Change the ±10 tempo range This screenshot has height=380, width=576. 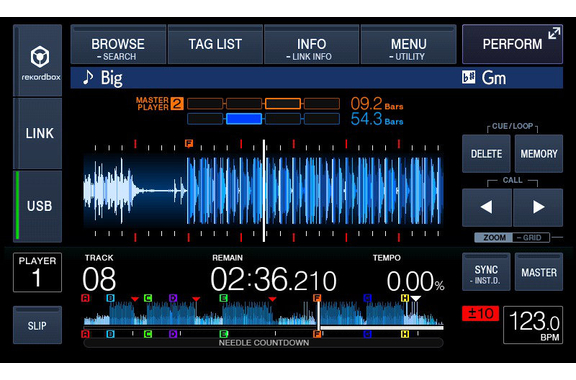[480, 313]
